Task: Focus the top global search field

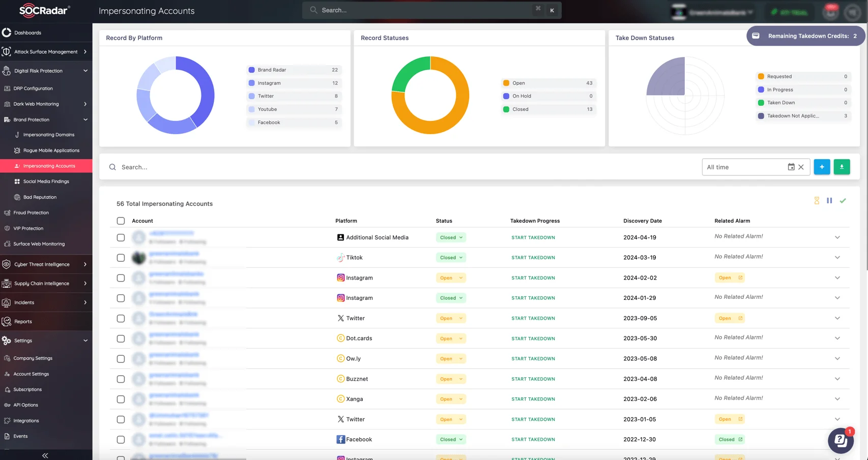Action: click(431, 10)
